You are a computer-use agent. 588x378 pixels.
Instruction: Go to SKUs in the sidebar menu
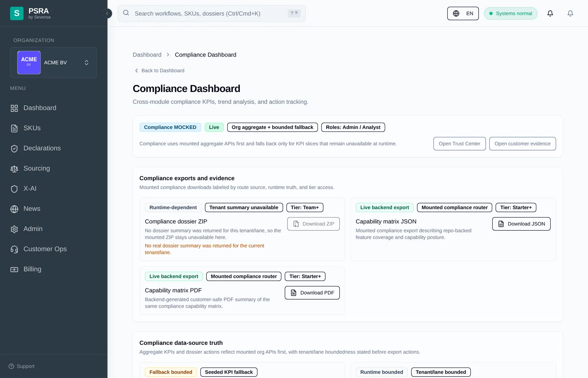(32, 128)
